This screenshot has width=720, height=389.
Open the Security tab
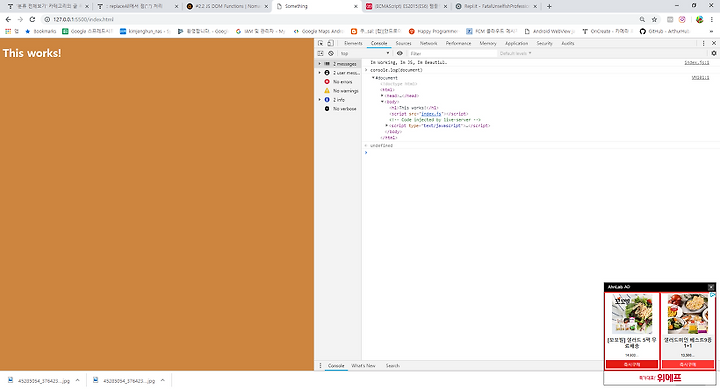pos(544,43)
